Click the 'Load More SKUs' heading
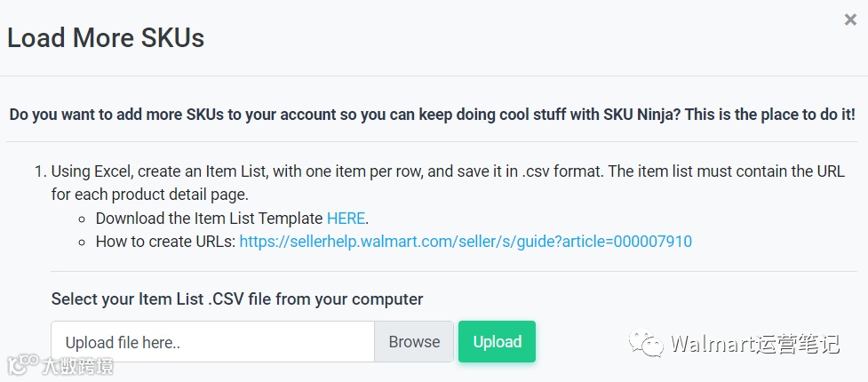This screenshot has width=868, height=382. pyautogui.click(x=106, y=38)
